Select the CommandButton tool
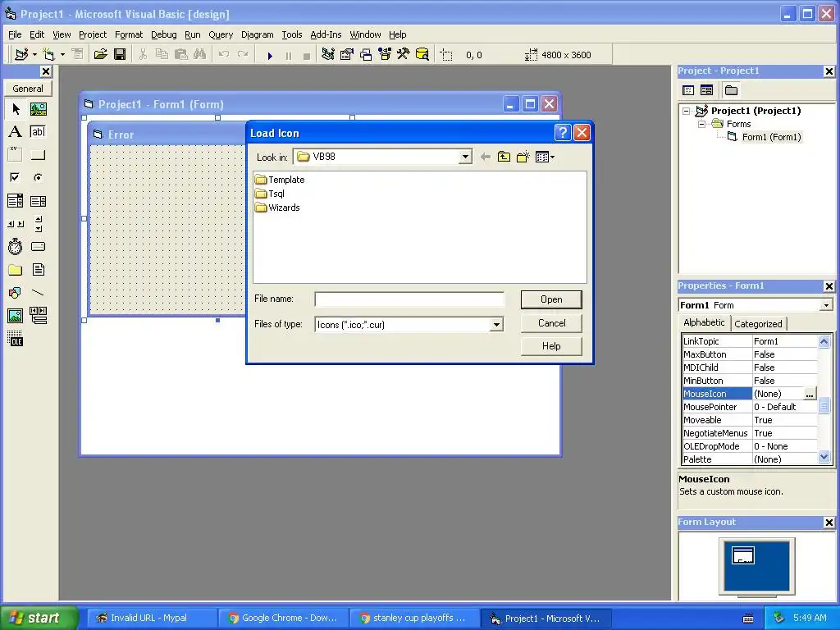The height and width of the screenshot is (630, 840). coord(38,155)
